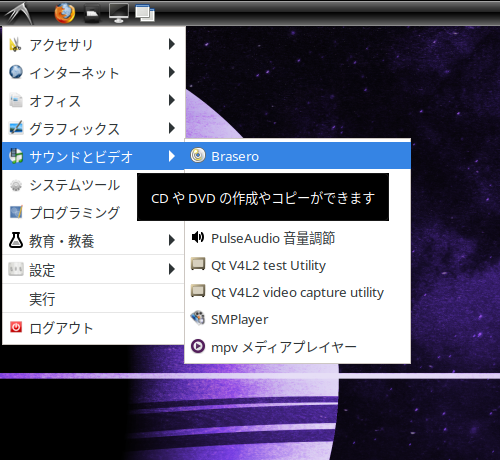Screen dimensions: 500x460
Task: Expand the アクセサリ submenu arrow
Action: [x=172, y=44]
